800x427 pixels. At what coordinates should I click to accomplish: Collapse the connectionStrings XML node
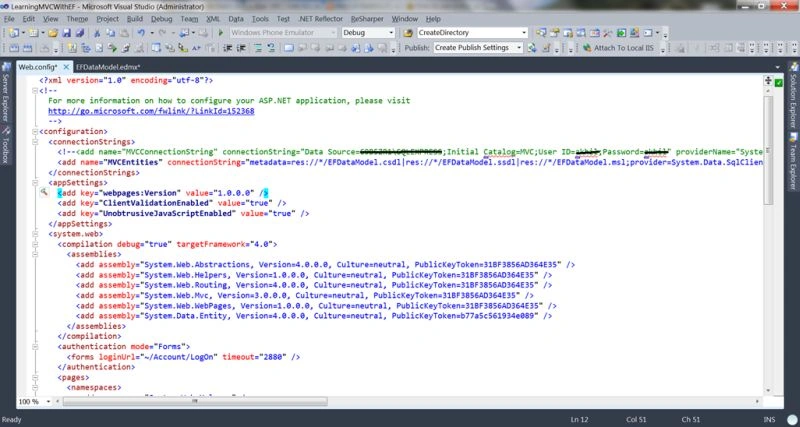point(35,142)
